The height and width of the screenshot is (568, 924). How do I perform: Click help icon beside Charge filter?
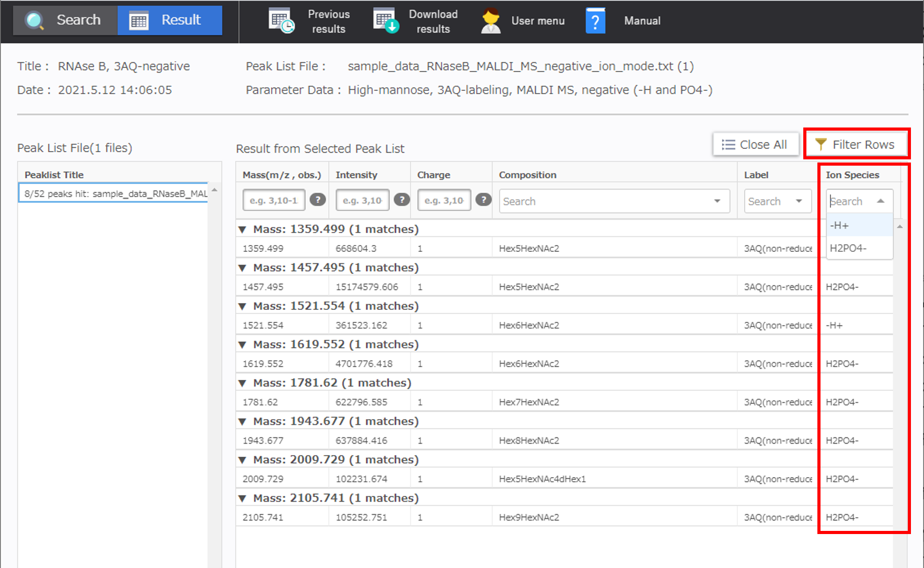pyautogui.click(x=483, y=200)
